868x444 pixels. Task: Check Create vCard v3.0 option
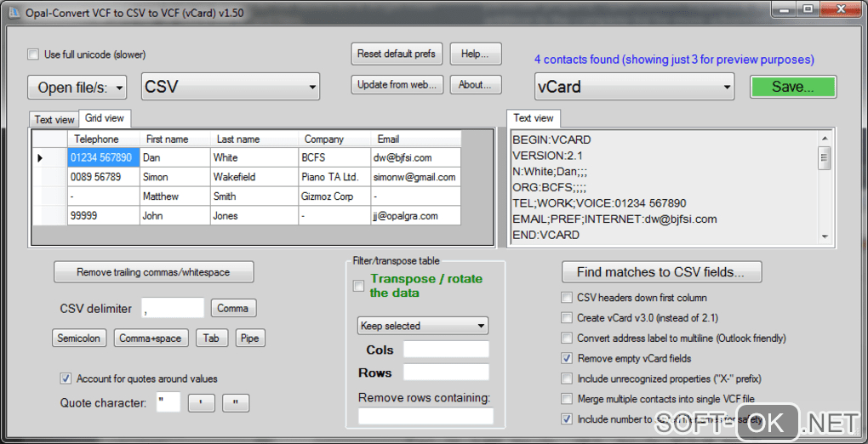[566, 318]
